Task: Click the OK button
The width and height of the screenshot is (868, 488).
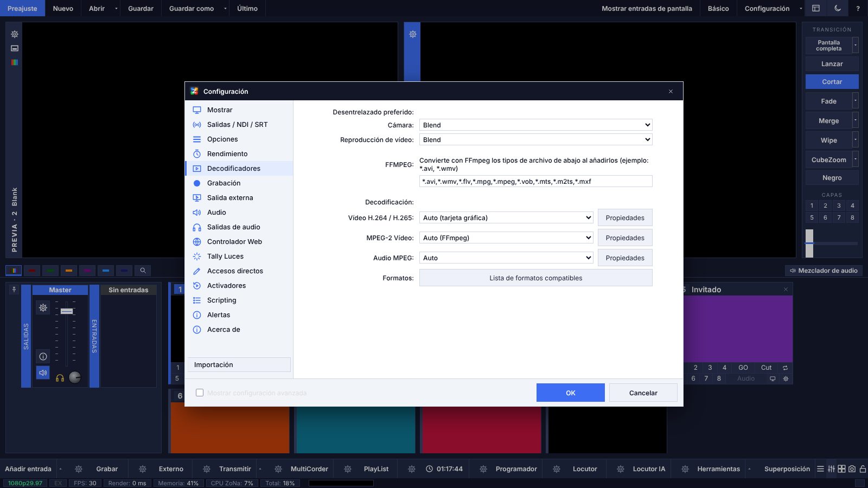Action: [570, 393]
